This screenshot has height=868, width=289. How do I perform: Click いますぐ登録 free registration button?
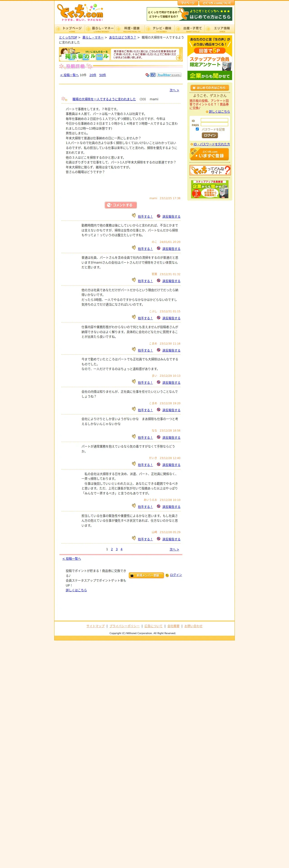pos(210,154)
